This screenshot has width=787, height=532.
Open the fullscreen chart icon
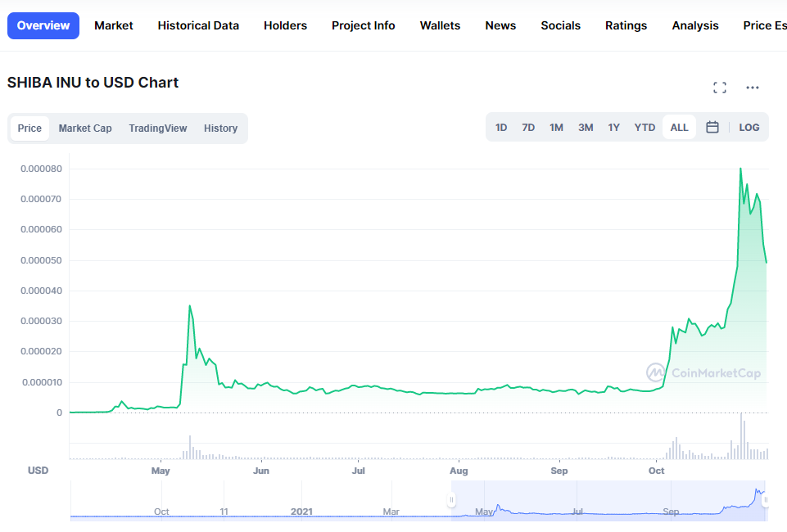pos(720,88)
